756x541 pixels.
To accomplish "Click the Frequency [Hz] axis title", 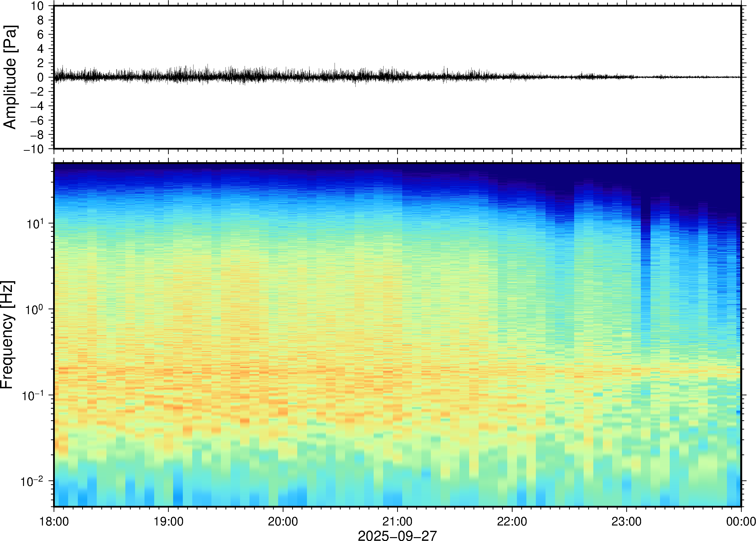I will pos(7,335).
